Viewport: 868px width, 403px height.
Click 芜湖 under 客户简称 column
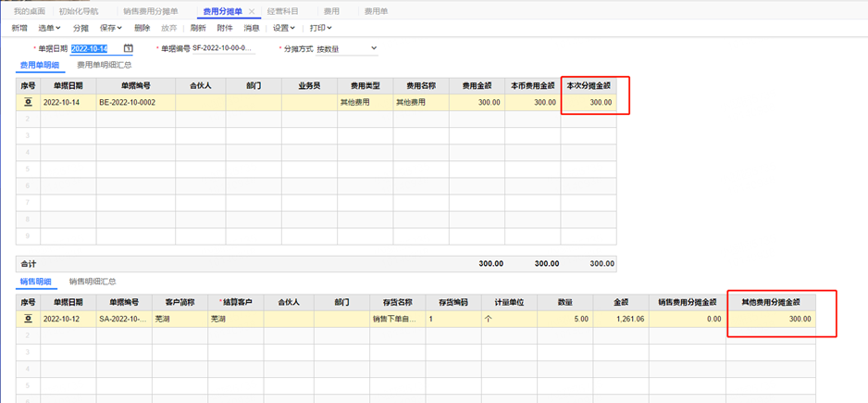[x=180, y=320]
